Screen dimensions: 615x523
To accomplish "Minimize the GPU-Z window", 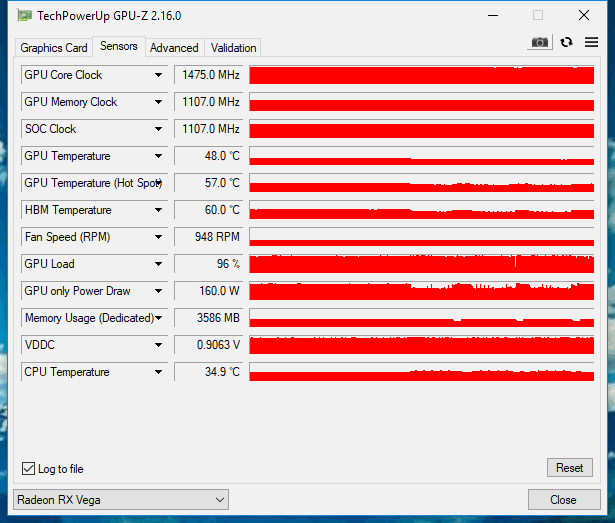I will tap(493, 16).
